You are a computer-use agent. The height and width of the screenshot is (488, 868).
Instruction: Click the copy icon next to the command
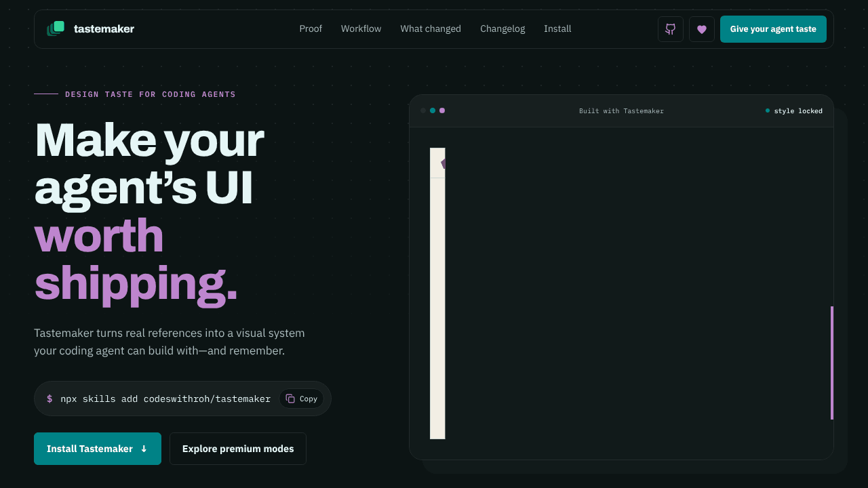click(x=290, y=399)
